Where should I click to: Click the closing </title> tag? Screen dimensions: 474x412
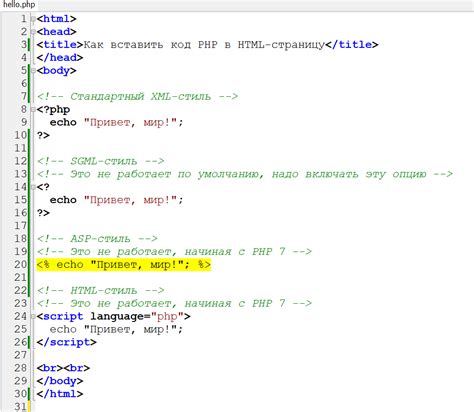click(351, 45)
